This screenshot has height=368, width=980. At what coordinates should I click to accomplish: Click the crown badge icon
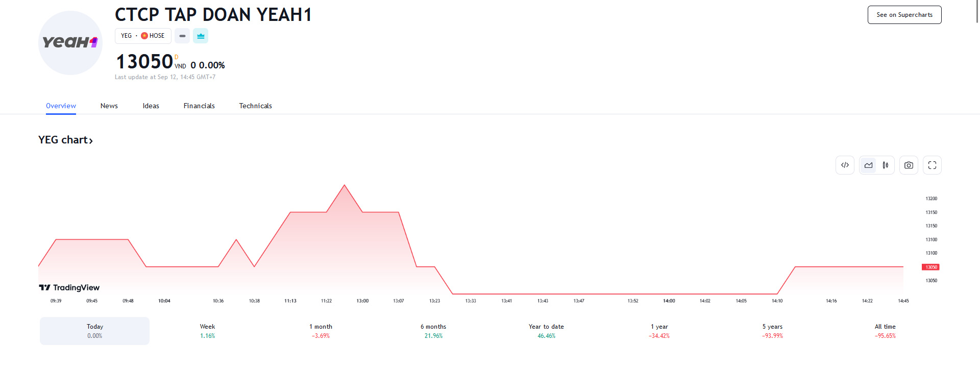(x=201, y=36)
